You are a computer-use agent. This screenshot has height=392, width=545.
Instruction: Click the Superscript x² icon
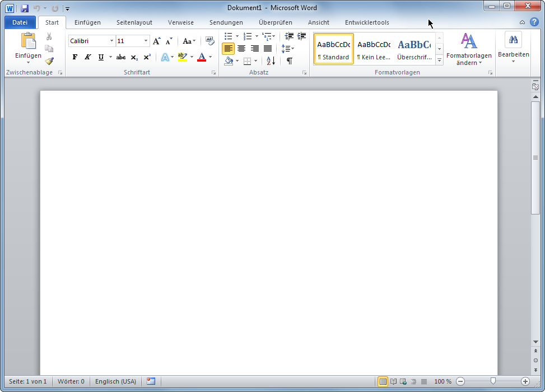coord(147,57)
